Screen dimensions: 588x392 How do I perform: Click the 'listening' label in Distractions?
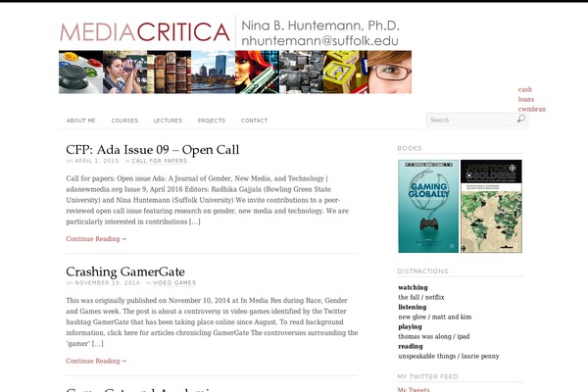pos(413,307)
